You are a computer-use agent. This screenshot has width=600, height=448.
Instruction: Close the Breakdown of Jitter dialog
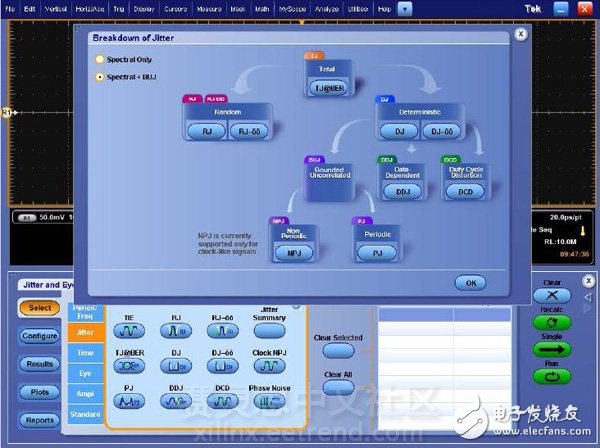tap(520, 33)
